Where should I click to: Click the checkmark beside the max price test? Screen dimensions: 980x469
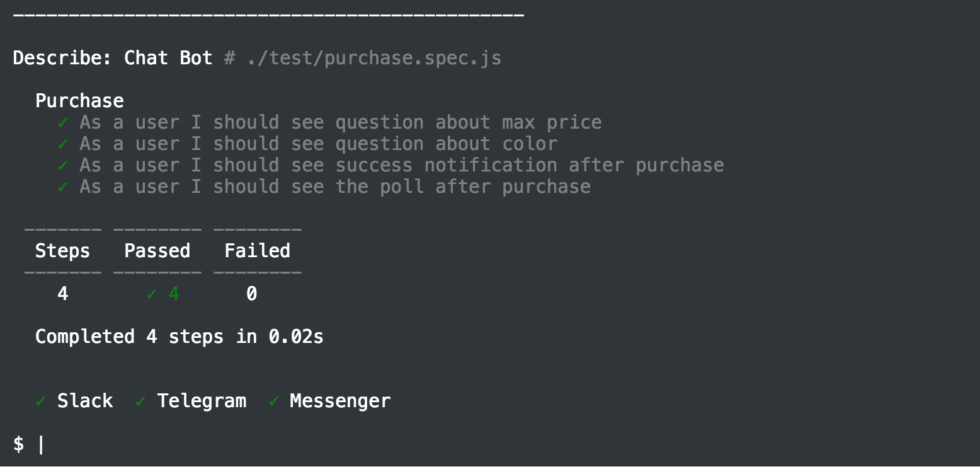click(63, 123)
